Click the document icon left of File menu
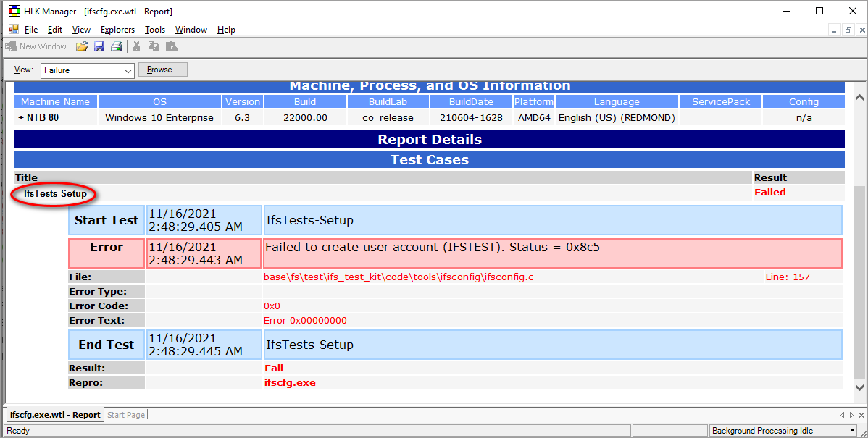 [x=13, y=30]
